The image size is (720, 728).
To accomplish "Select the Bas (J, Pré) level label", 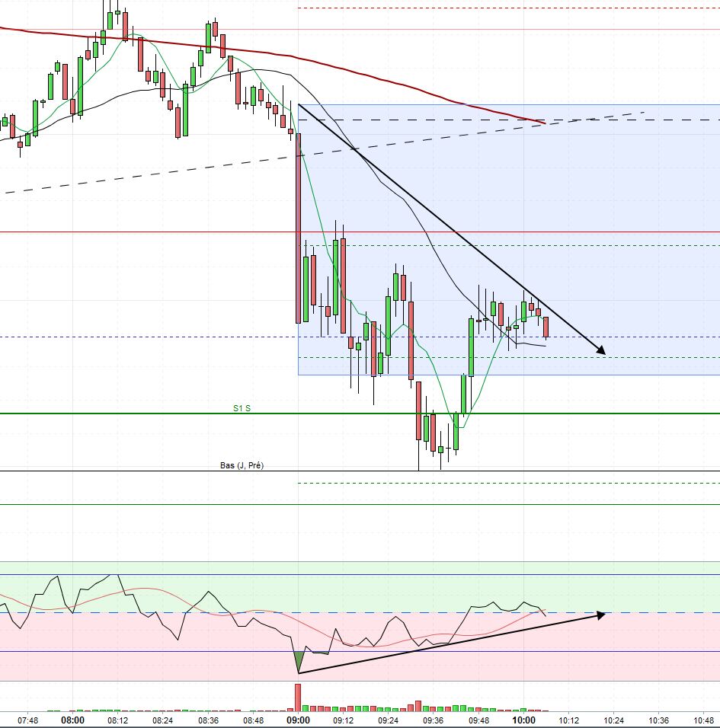I will click(x=242, y=465).
